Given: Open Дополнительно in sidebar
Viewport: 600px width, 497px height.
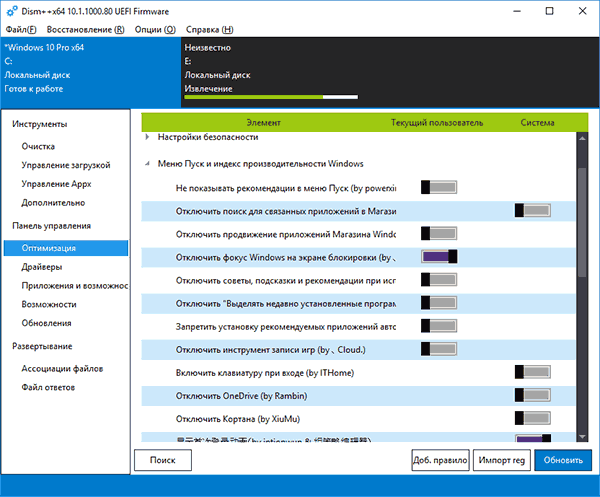Looking at the screenshot, I should click(53, 202).
